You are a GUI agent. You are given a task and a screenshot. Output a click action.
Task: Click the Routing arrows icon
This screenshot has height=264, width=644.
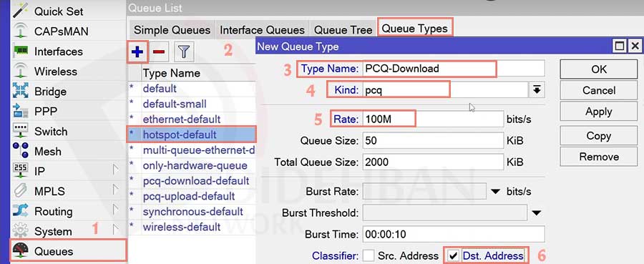click(x=20, y=211)
